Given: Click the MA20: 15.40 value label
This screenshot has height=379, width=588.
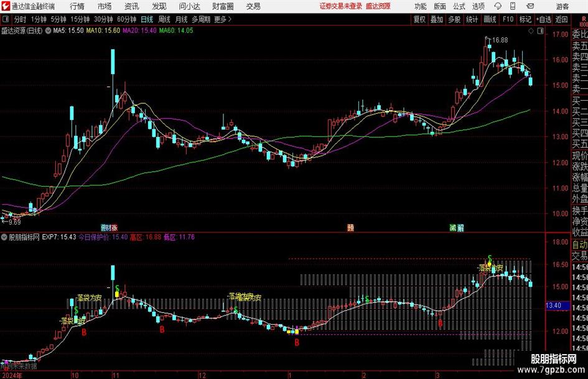Looking at the screenshot, I should tap(139, 30).
